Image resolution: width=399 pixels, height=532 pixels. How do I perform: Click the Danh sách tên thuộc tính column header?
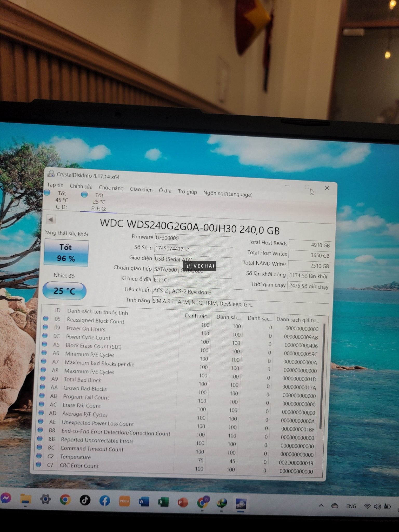coord(97,312)
